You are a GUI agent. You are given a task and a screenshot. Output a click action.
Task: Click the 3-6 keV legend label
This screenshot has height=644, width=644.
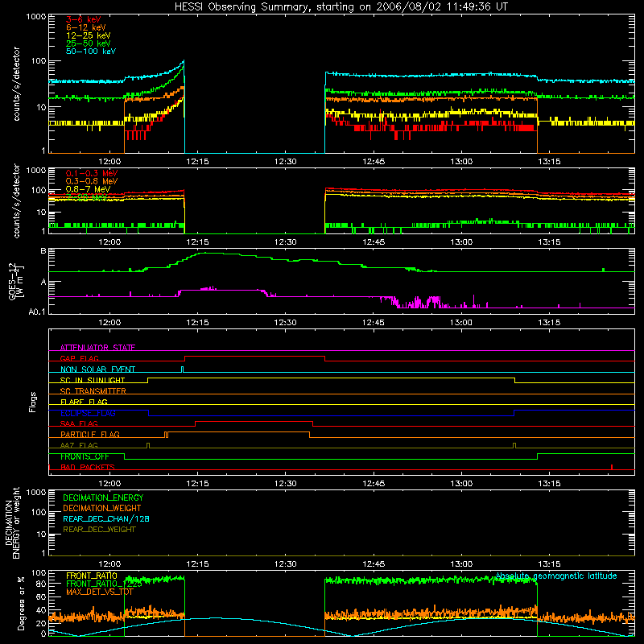[83, 19]
